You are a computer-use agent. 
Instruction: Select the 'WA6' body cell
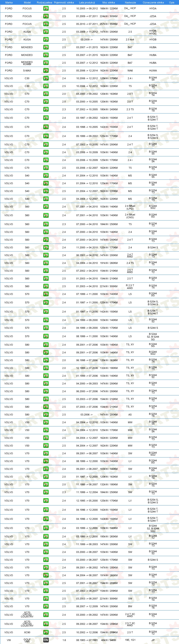130,71
